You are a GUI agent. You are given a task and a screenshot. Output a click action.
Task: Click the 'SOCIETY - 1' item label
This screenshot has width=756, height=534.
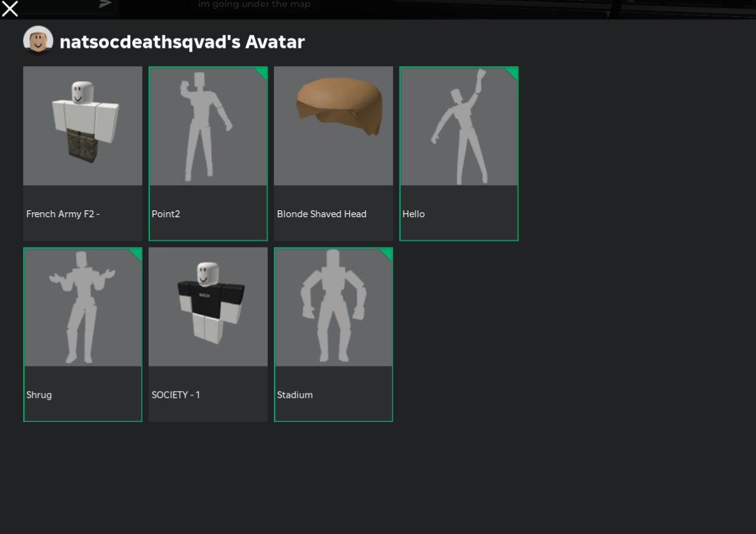pyautogui.click(x=176, y=395)
